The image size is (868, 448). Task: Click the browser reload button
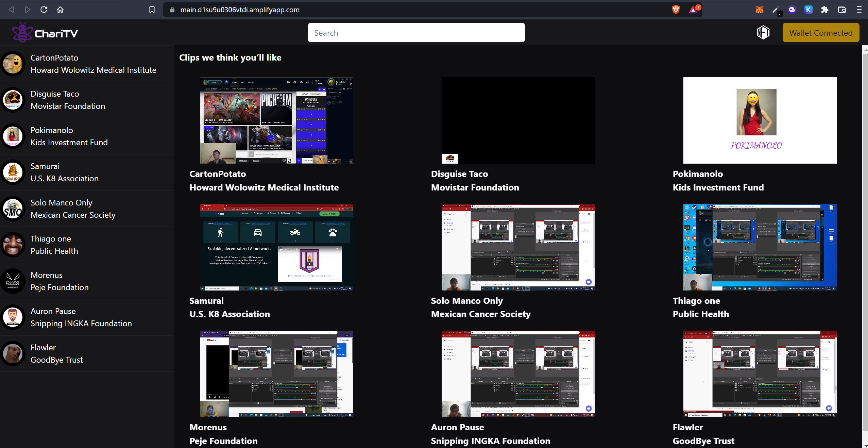[42, 9]
